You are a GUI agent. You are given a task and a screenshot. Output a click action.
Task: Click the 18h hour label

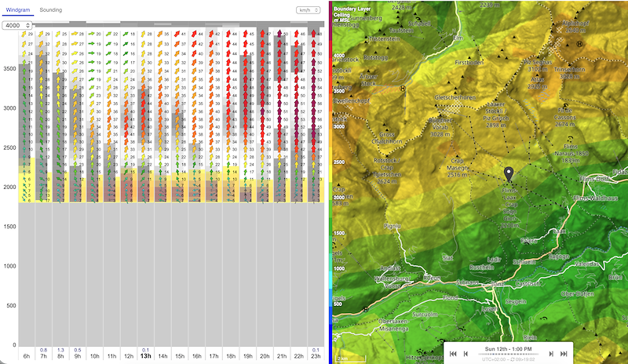(x=230, y=356)
